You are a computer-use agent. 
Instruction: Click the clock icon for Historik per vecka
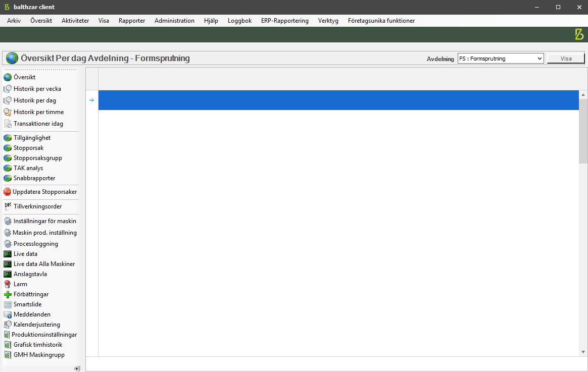pos(8,89)
